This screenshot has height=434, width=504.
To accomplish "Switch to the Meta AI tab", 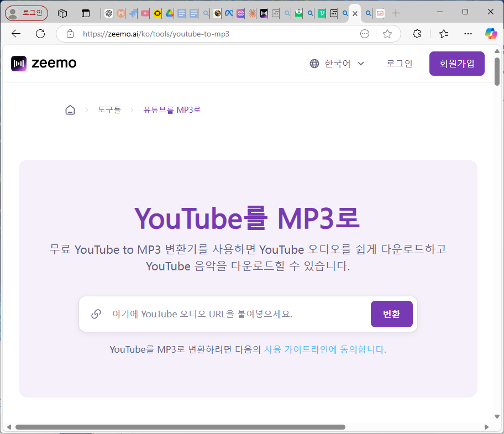I will pos(229,13).
